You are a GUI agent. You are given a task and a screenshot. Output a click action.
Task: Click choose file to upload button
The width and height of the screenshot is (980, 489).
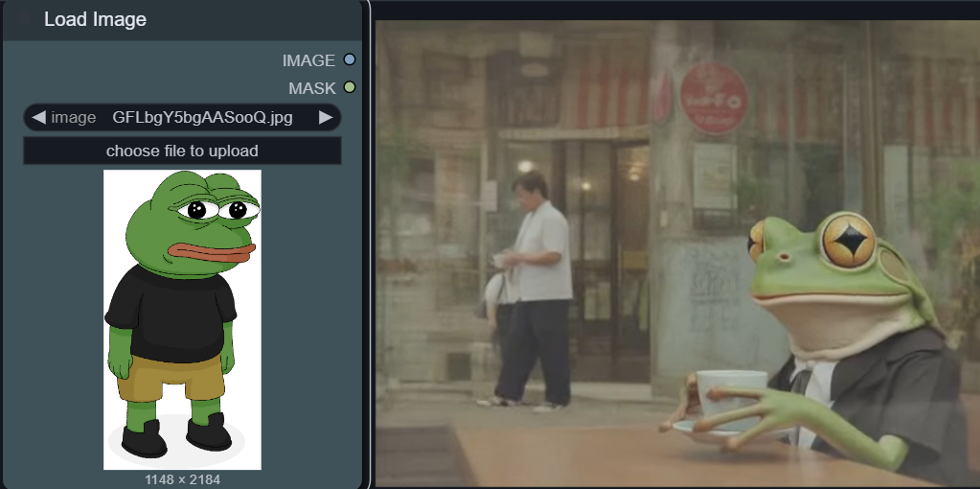pos(182,151)
